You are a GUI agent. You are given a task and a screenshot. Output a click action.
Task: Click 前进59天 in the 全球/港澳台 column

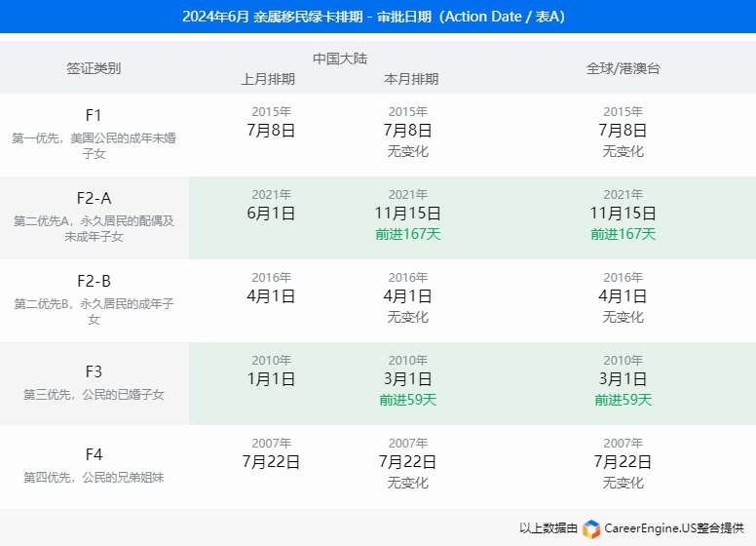[623, 400]
